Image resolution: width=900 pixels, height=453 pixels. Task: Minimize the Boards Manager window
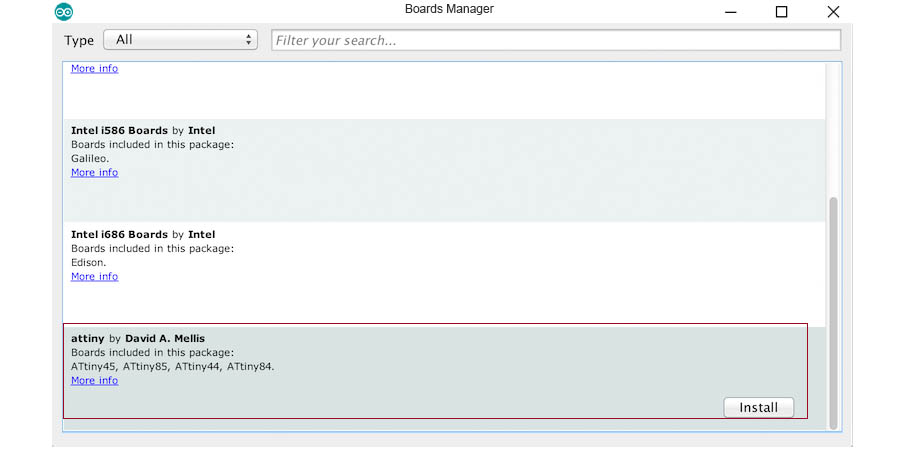click(x=730, y=12)
